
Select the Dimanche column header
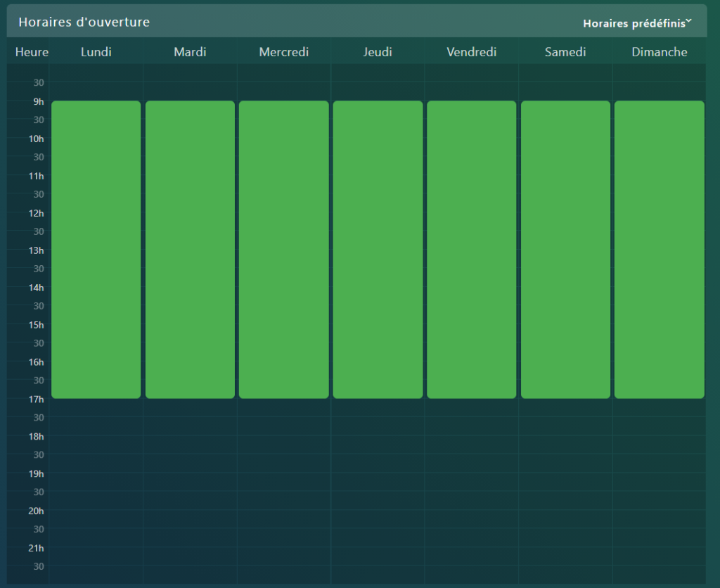[660, 52]
